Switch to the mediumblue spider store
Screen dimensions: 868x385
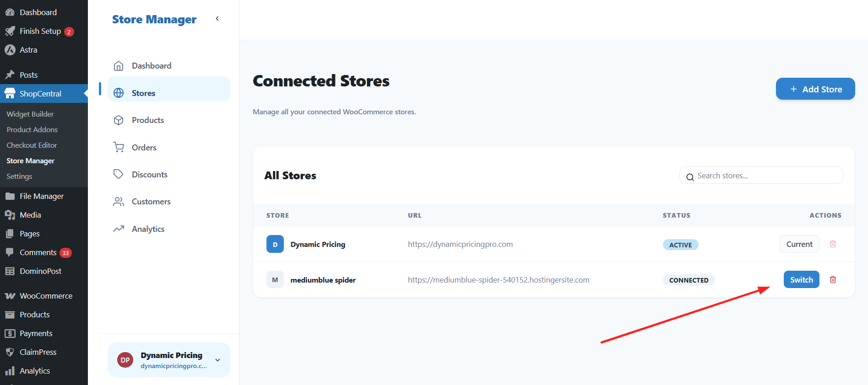click(802, 280)
